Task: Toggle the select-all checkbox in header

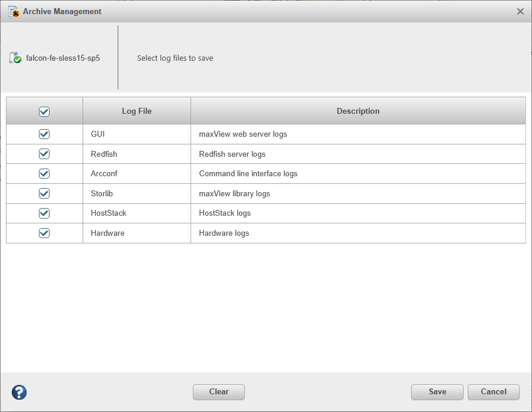Action: [44, 111]
